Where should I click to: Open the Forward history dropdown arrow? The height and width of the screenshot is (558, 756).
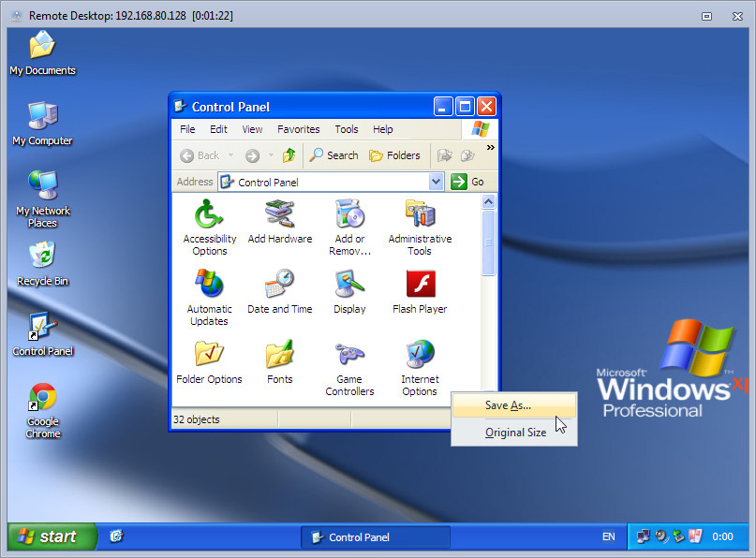(271, 155)
